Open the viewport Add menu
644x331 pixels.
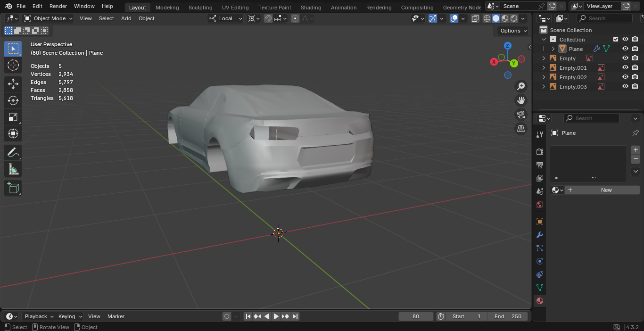pyautogui.click(x=126, y=18)
